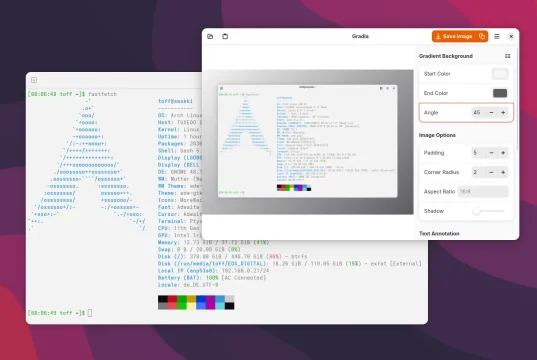Increase the Padding value
The image size is (537, 360).
(503, 153)
